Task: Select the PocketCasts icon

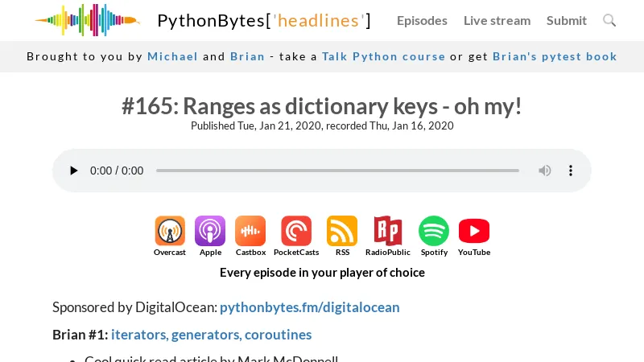Action: [x=296, y=231]
